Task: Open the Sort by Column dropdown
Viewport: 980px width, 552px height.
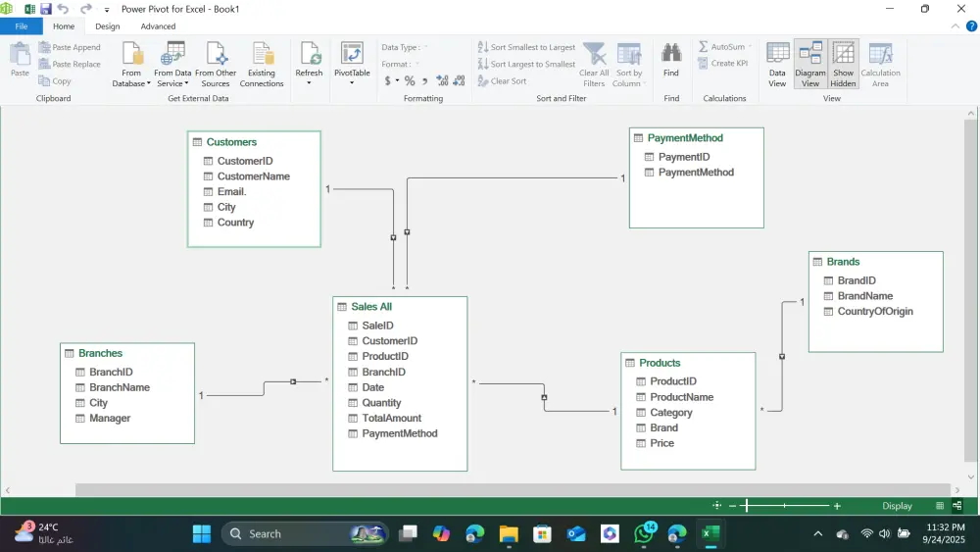Action: (629, 65)
